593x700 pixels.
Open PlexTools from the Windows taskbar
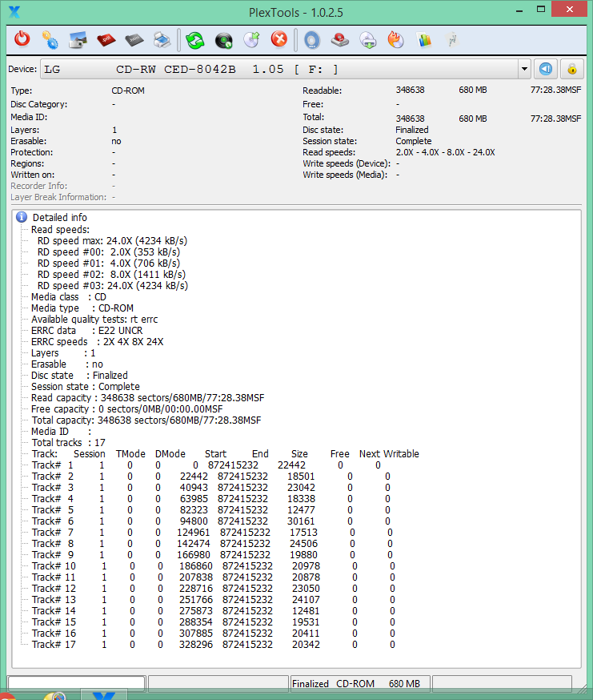(104, 695)
